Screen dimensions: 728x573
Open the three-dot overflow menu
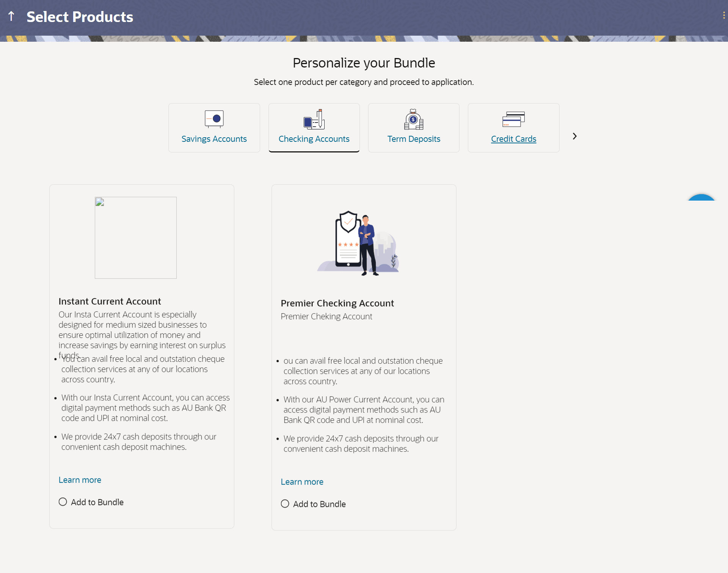click(723, 15)
